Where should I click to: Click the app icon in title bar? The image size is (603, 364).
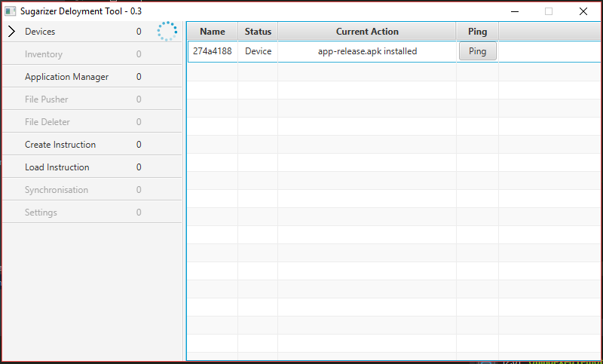click(11, 11)
